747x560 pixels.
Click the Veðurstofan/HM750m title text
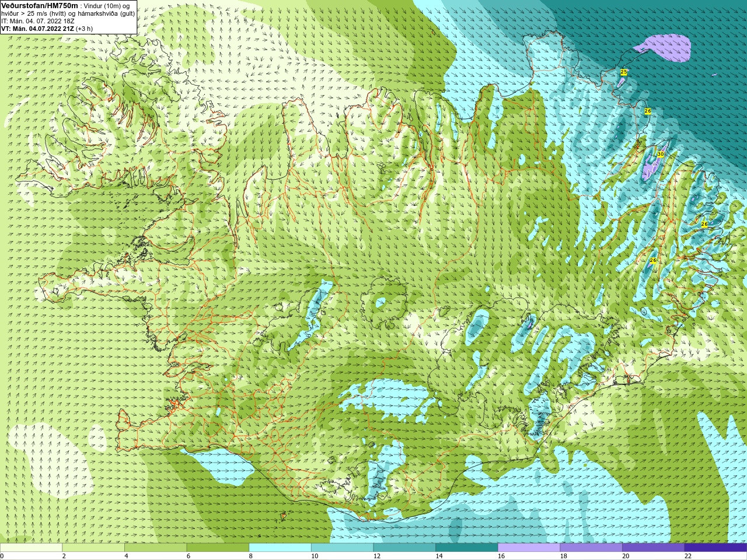tap(40, 5)
